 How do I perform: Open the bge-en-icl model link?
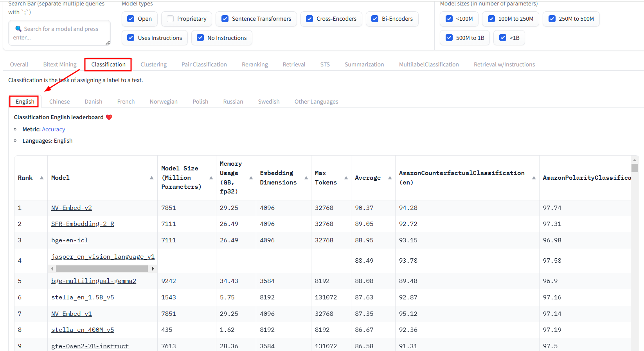coord(70,240)
